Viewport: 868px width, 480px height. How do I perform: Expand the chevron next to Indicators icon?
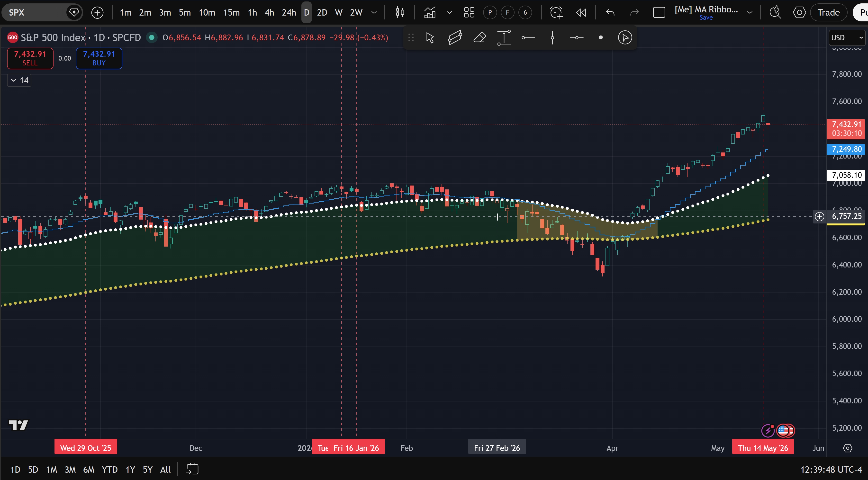tap(449, 13)
